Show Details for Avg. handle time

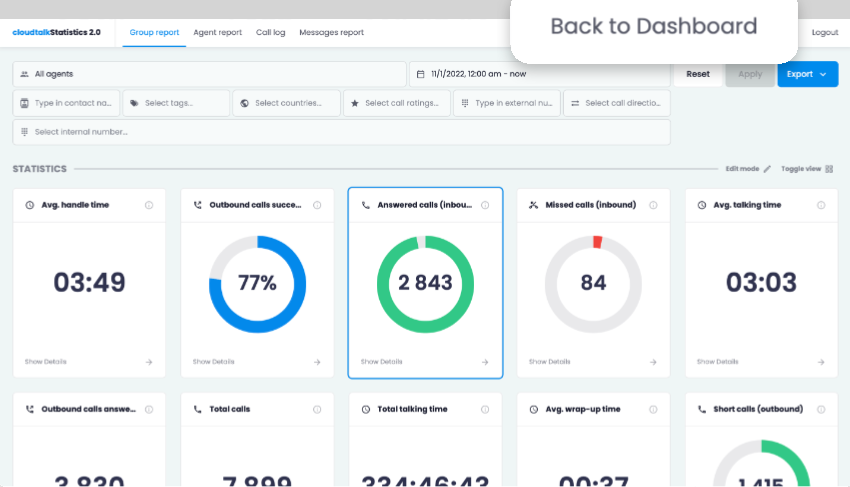click(46, 362)
